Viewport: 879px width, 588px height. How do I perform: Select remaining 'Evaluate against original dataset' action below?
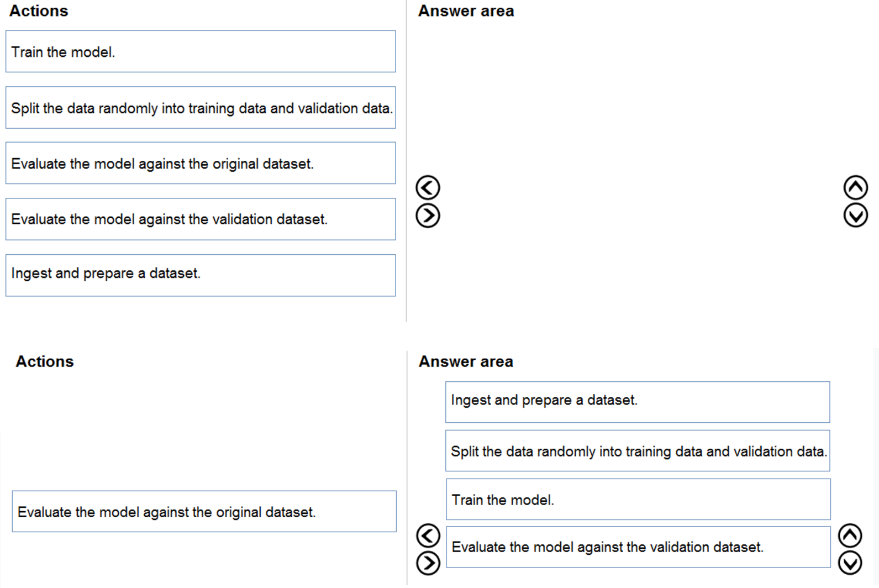click(204, 511)
